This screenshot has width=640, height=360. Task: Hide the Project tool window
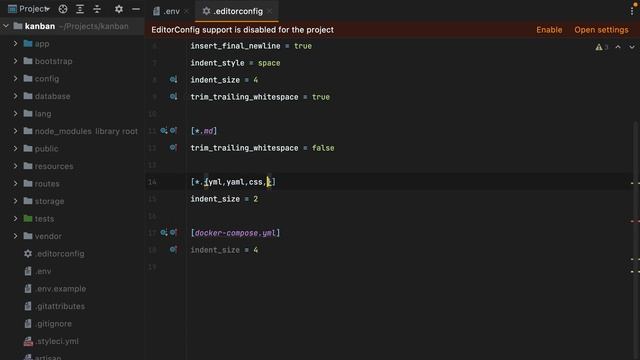[x=136, y=9]
